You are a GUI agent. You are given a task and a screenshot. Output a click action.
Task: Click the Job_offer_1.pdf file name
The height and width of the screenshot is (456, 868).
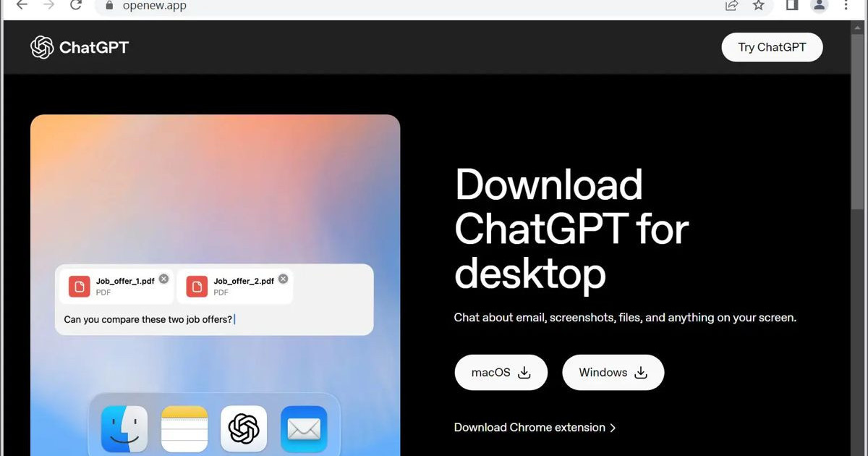pos(125,281)
